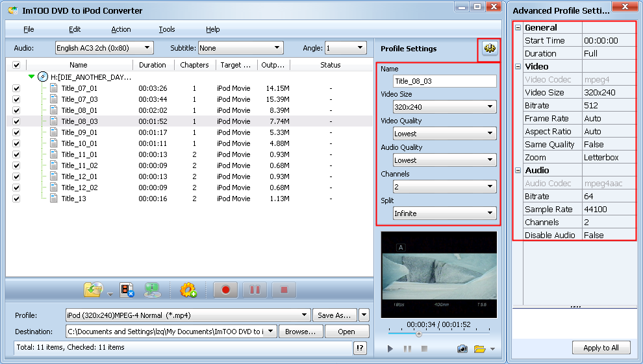643x364 pixels.
Task: Open the Profile format dropdown
Action: coord(188,315)
